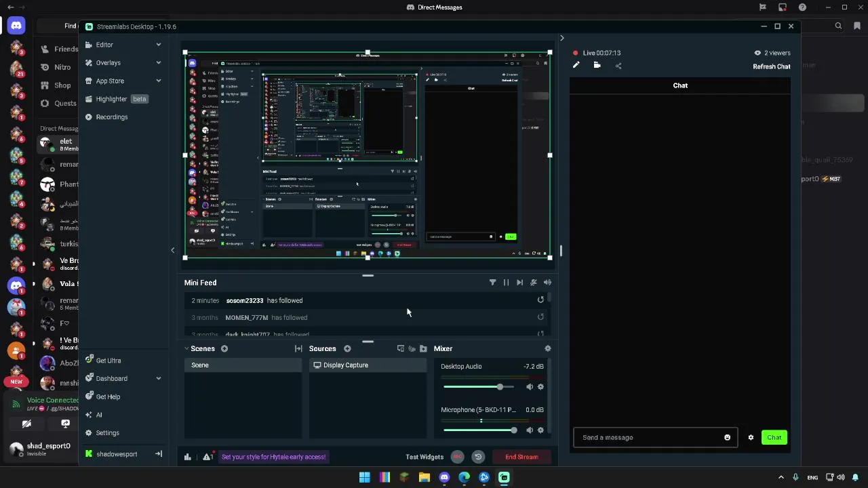Expand the Editor menu chevron
Image resolution: width=868 pixels, height=488 pixels.
[x=159, y=45]
